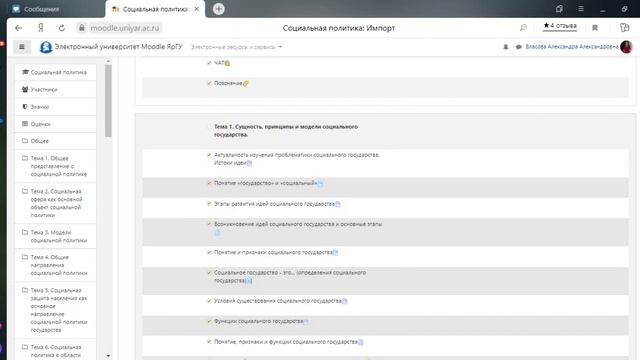The image size is (640, 360).
Task: Open a new tab with plus button
Action: pos(218,9)
